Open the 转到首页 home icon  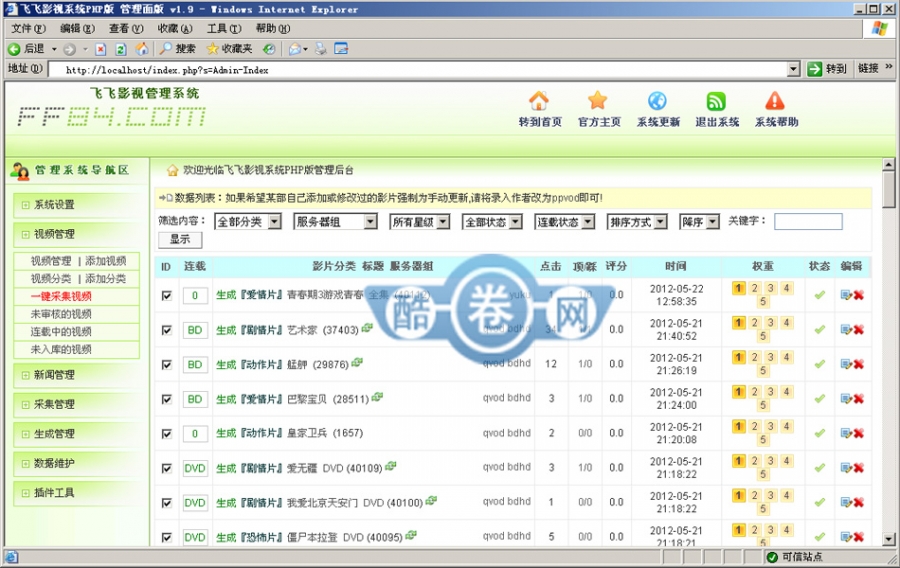click(538, 101)
